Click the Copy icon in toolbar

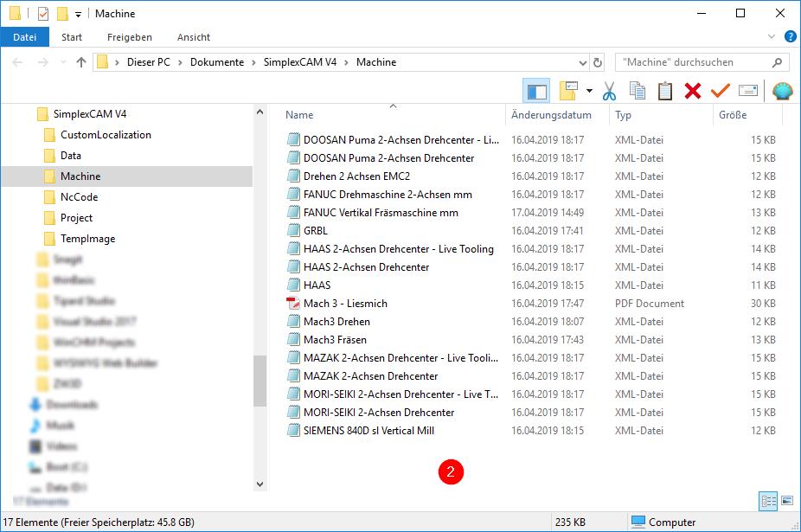tap(638, 91)
